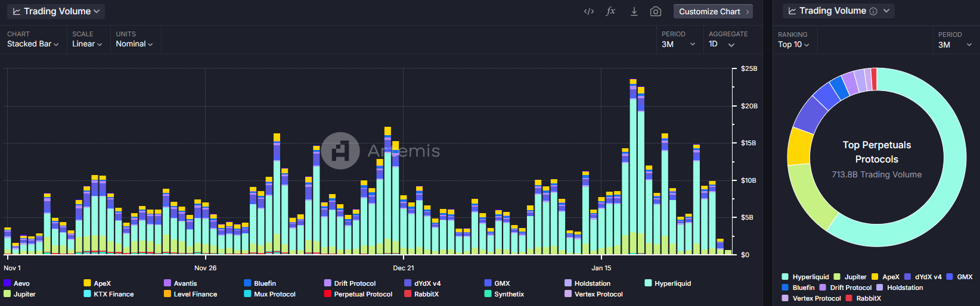980x306 pixels.
Task: Open the left Trading Volume metric menu
Action: tap(57, 11)
